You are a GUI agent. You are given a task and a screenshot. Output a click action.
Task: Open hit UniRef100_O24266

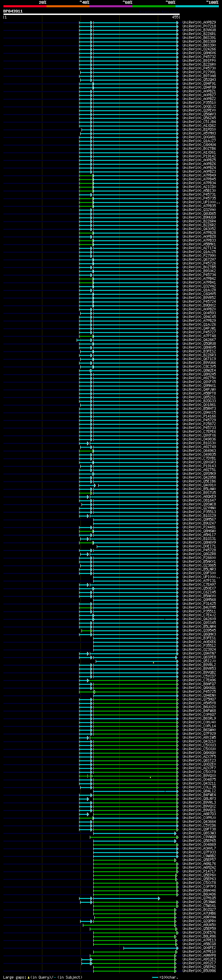(199, 49)
